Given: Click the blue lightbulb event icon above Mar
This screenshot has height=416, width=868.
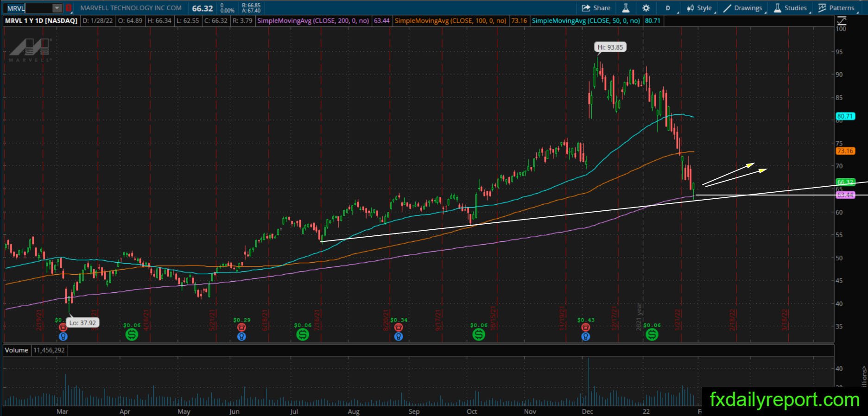Looking at the screenshot, I should [63, 336].
